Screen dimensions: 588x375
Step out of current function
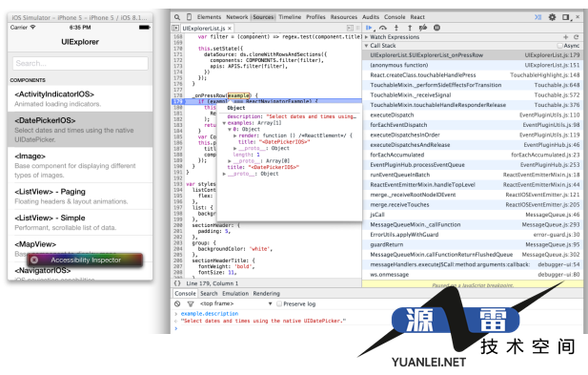tap(410, 28)
